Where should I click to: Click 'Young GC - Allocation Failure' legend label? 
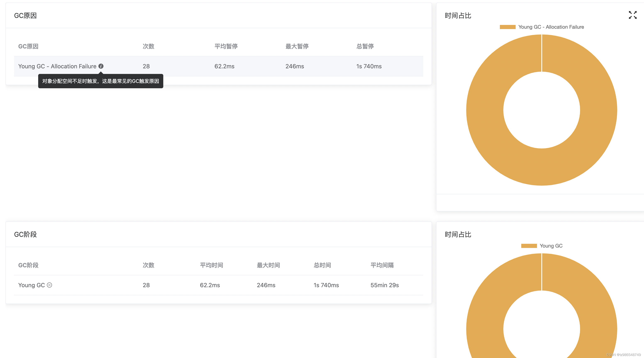551,27
